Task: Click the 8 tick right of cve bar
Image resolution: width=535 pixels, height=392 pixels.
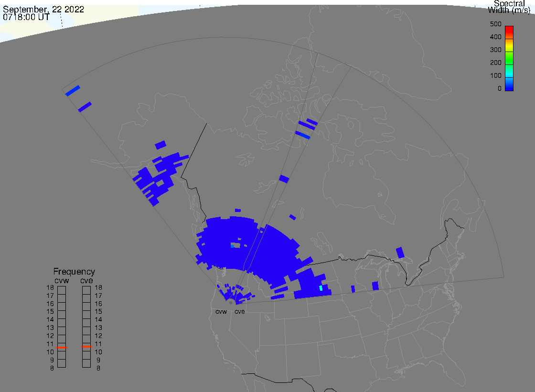Action: tap(98, 369)
